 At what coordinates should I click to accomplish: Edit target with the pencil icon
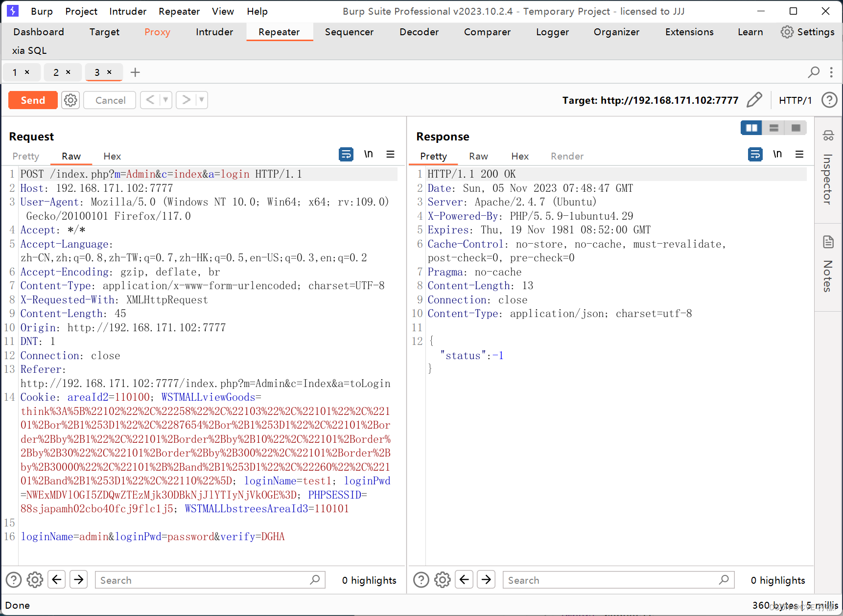[x=754, y=100]
